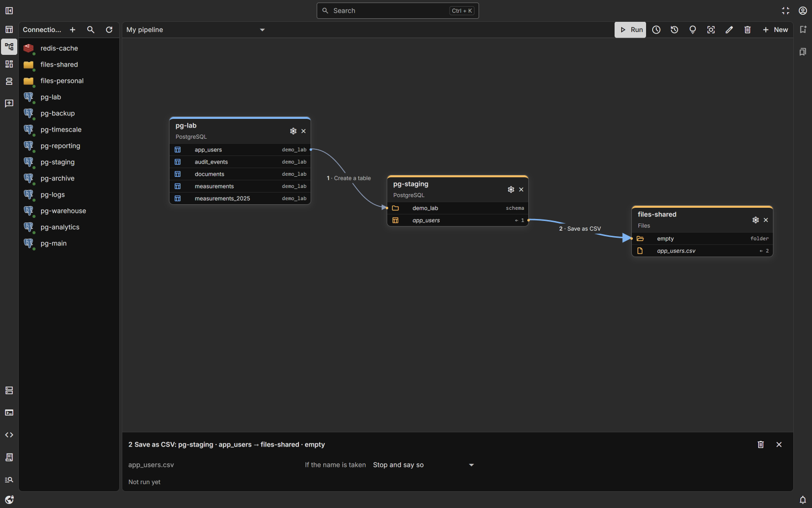Close the step details panel
The image size is (812, 508).
779,444
